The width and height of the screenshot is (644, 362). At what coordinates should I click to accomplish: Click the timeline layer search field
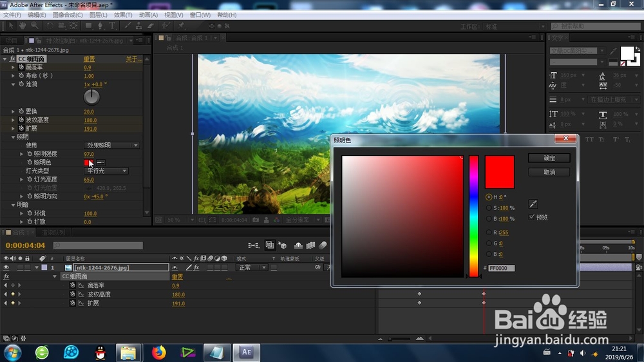click(x=98, y=245)
